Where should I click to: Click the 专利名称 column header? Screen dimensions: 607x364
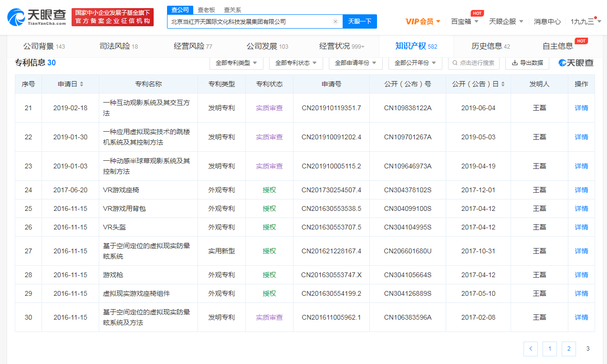(x=148, y=84)
